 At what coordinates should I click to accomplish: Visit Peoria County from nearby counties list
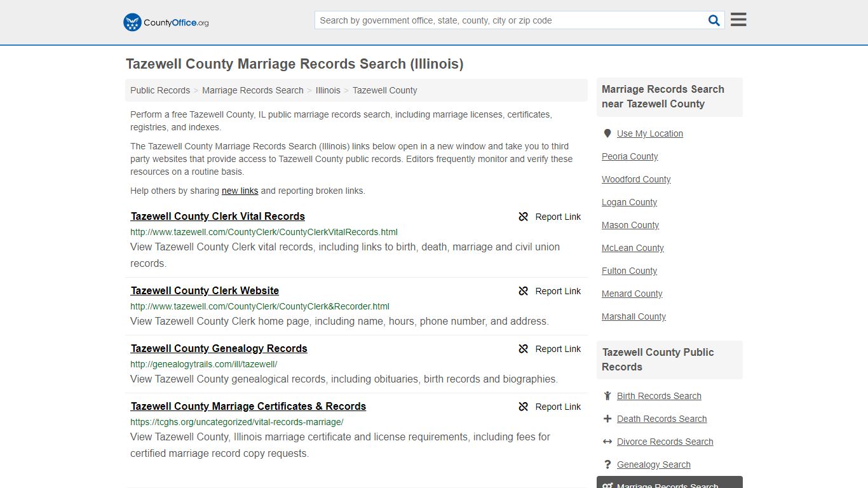click(629, 156)
